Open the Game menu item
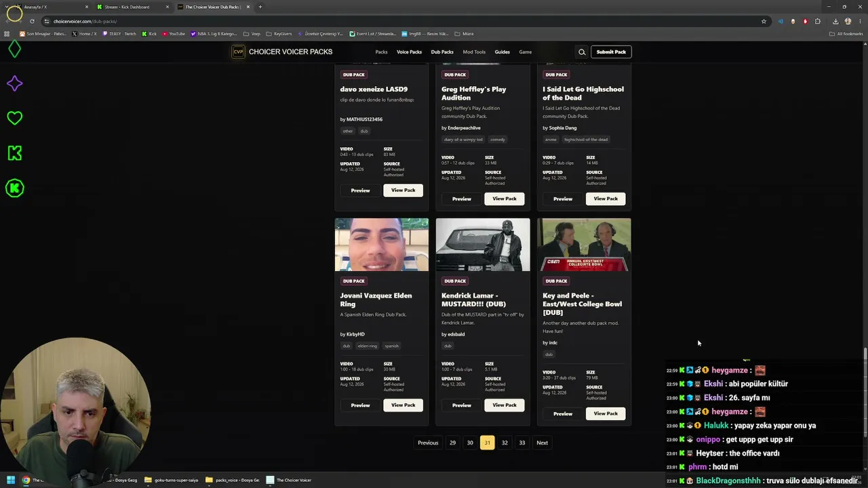Image resolution: width=868 pixels, height=488 pixels. click(526, 52)
